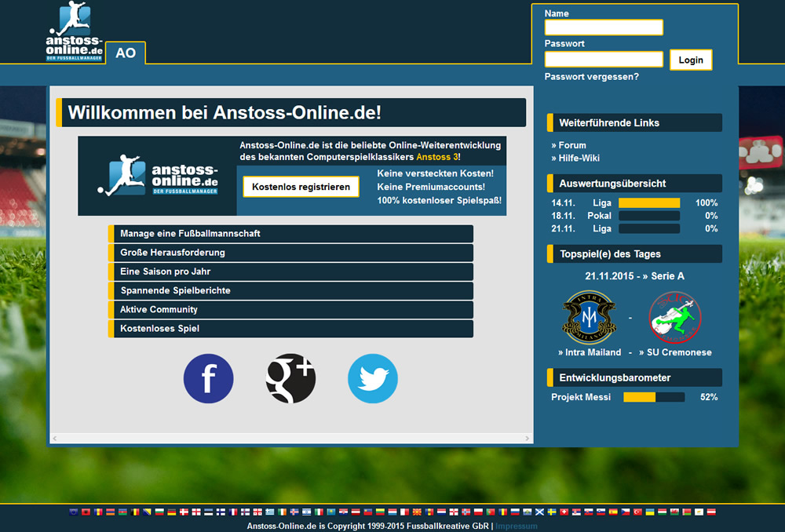The image size is (785, 532).
Task: Expand 'Große Herausforderung' section
Action: [291, 253]
